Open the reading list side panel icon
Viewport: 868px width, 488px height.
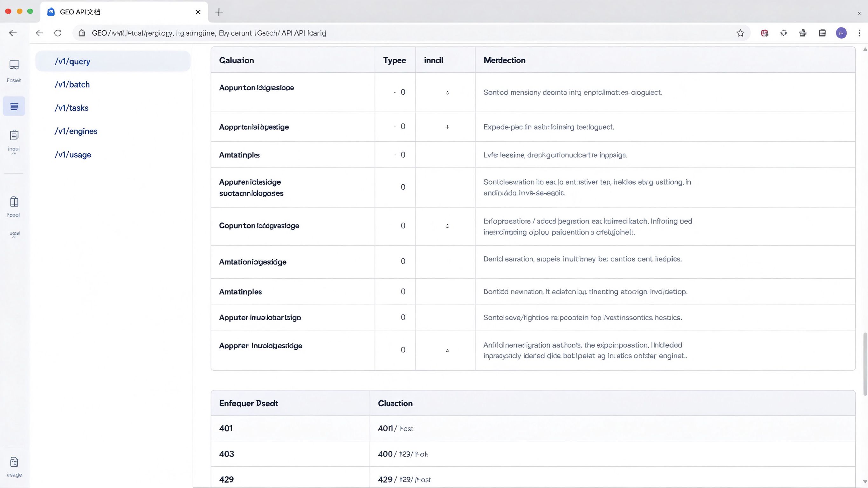coord(822,33)
